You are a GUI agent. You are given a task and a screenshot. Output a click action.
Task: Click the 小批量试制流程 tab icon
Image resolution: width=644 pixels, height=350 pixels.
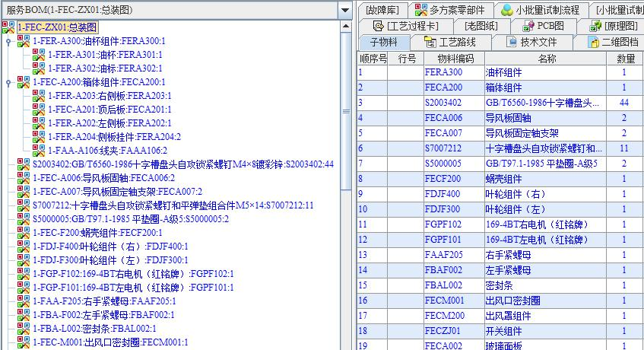(506, 10)
